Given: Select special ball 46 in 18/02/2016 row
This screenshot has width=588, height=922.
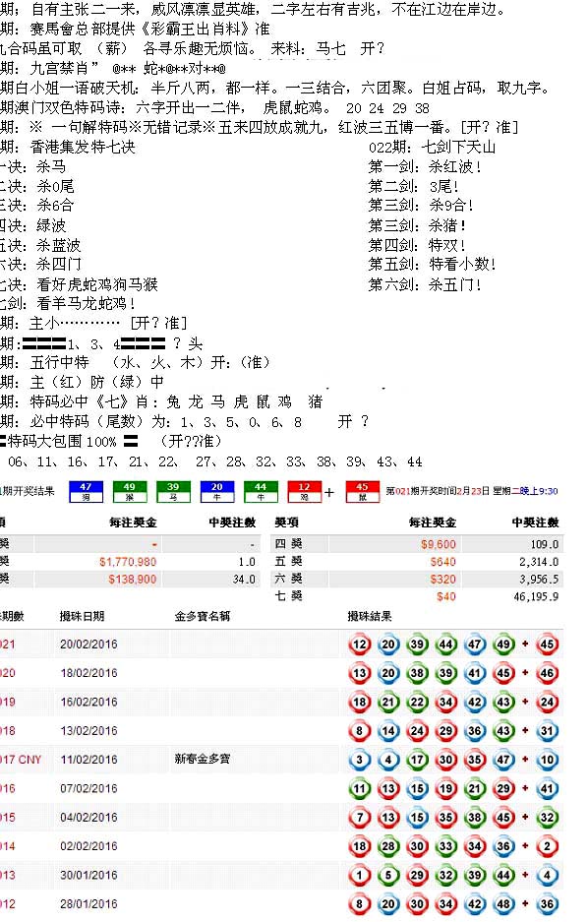Looking at the screenshot, I should [547, 673].
